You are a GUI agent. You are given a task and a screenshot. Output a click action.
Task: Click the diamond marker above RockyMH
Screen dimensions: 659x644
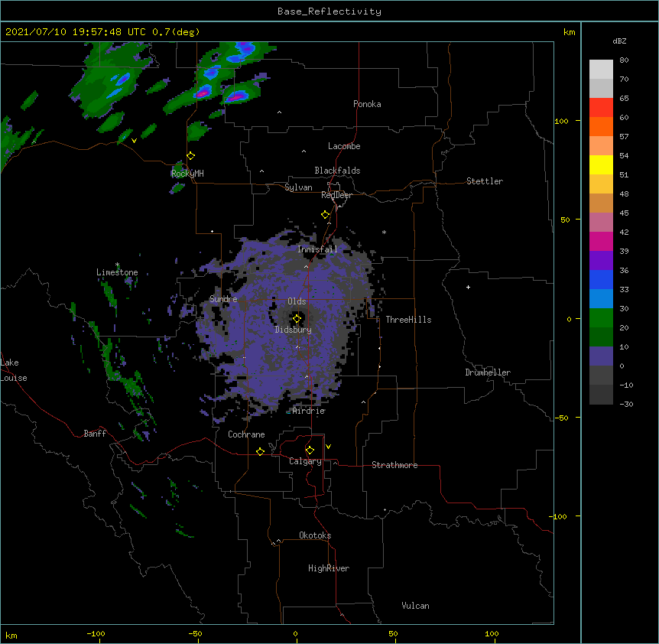point(191,156)
